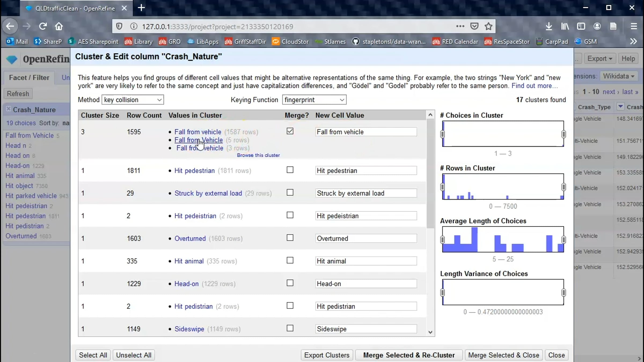This screenshot has height=362, width=644.
Task: Open the downloads arrow icon
Action: 549,26
